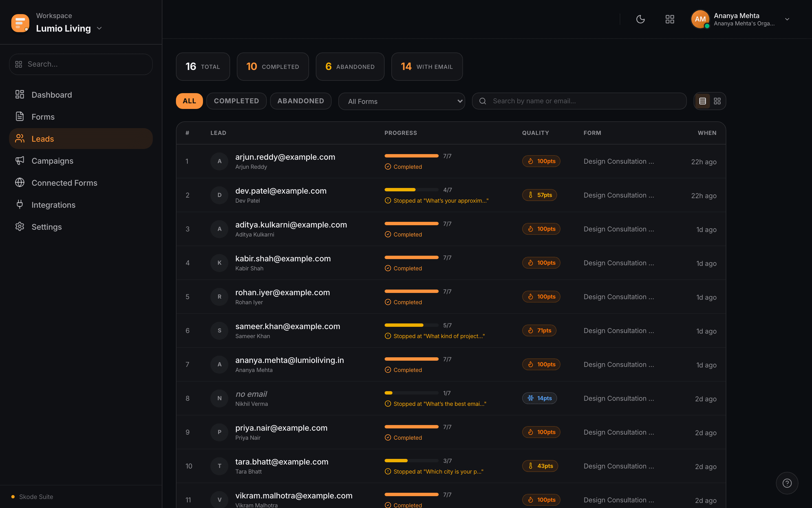
Task: Click Nikhil Verma's 1/7 progress bar
Action: [411, 393]
